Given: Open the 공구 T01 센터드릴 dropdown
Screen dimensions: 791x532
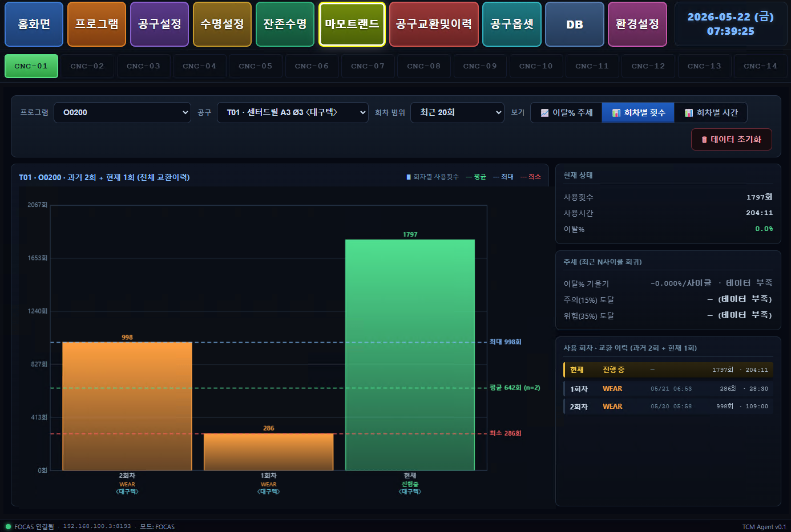Looking at the screenshot, I should (293, 112).
